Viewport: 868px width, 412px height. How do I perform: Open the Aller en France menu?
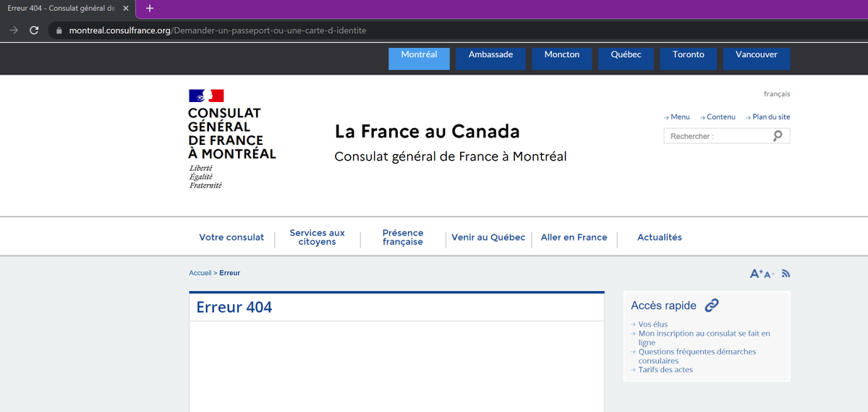pos(574,237)
